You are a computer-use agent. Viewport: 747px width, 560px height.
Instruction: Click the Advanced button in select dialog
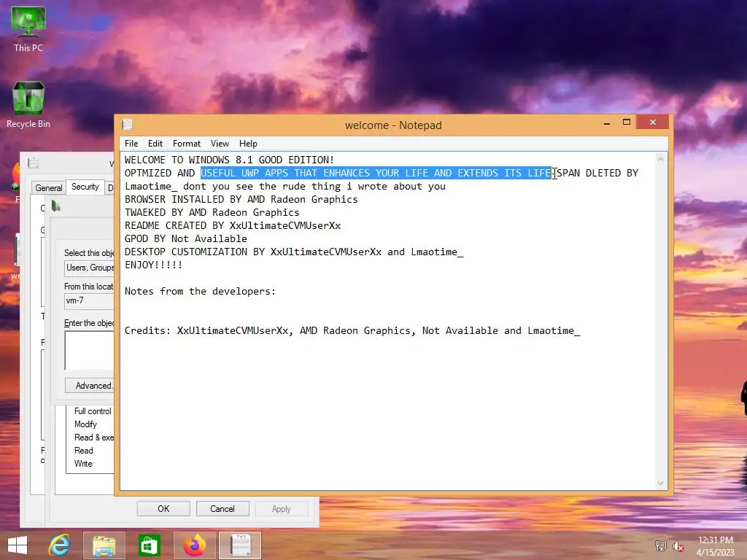click(x=90, y=385)
